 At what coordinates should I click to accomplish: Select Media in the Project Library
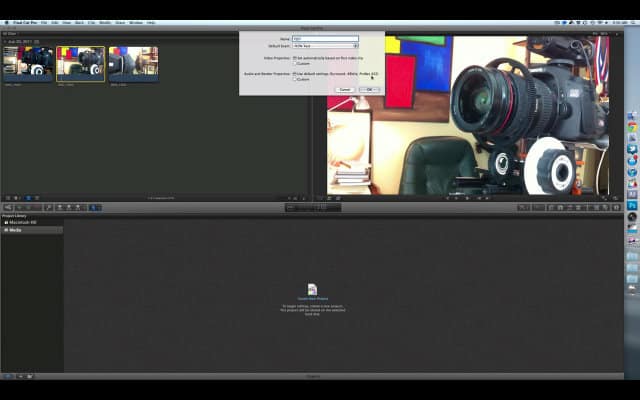pyautogui.click(x=16, y=229)
